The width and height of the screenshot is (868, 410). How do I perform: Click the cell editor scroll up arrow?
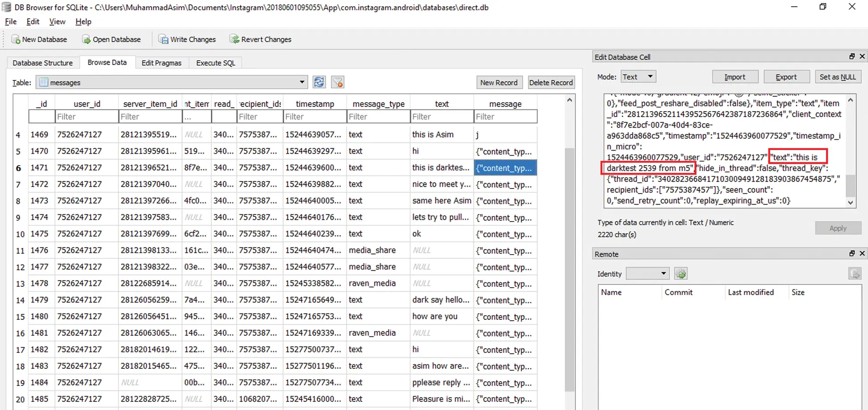pyautogui.click(x=850, y=100)
